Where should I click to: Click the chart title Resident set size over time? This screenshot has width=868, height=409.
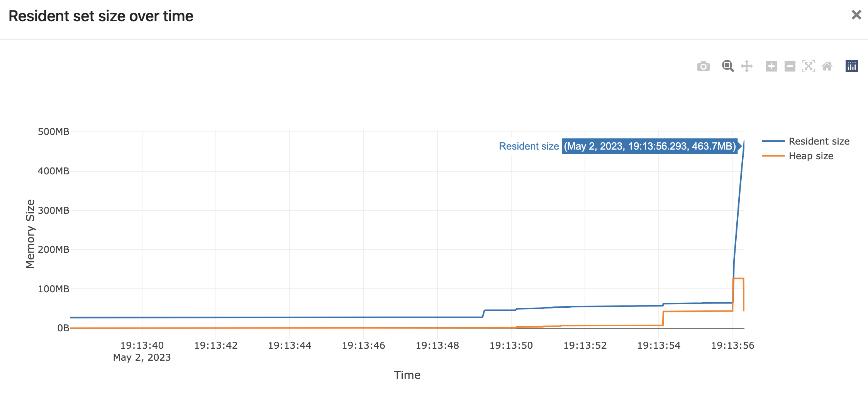click(x=101, y=16)
